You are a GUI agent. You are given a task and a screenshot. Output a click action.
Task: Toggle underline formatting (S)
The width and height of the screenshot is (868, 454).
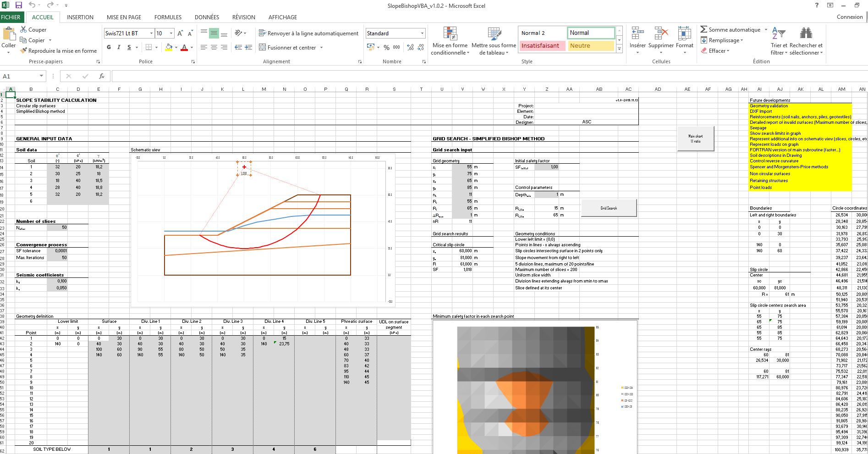(x=129, y=47)
